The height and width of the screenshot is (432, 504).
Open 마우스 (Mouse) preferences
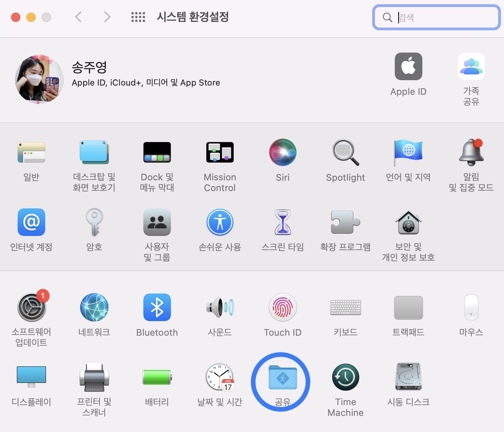[471, 307]
